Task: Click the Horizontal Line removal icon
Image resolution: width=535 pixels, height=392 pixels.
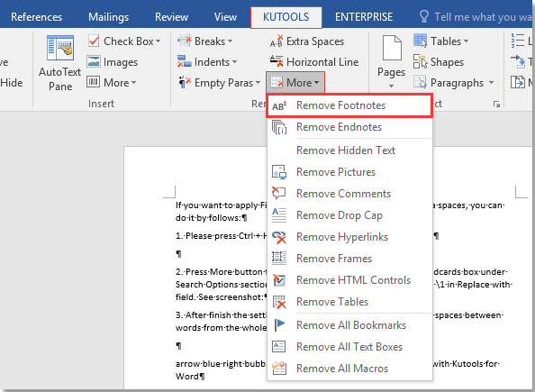Action: click(277, 61)
